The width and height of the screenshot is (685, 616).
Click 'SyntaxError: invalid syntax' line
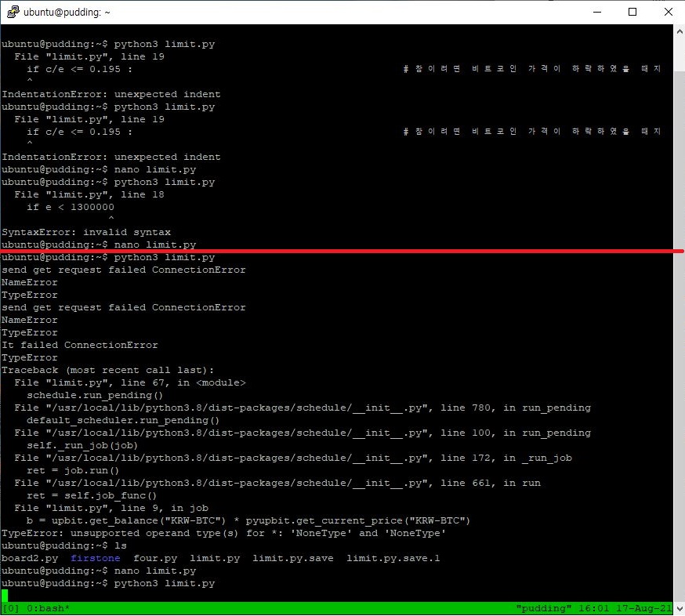coord(86,233)
